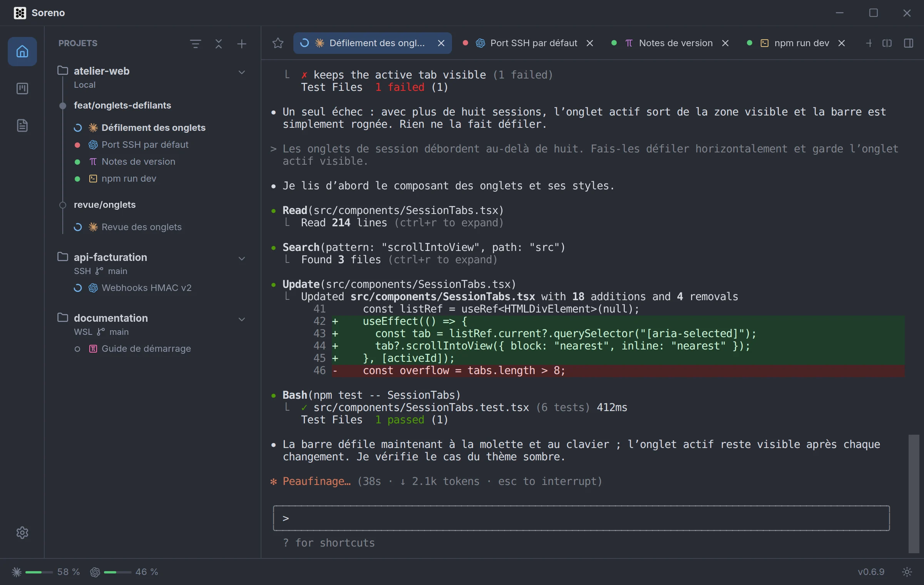Open Guide de démarrage session
The height and width of the screenshot is (585, 924).
point(146,349)
